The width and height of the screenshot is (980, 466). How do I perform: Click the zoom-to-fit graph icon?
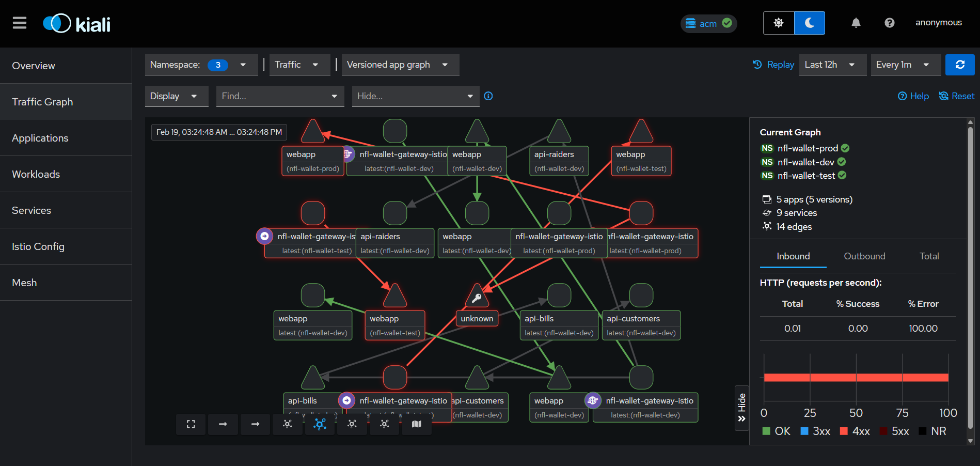click(191, 424)
